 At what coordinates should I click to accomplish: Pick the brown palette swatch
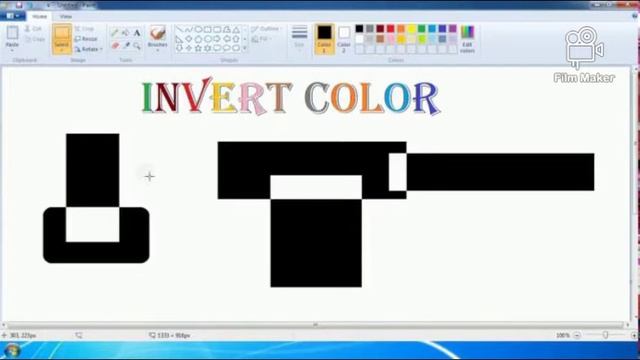pyautogui.click(x=380, y=39)
